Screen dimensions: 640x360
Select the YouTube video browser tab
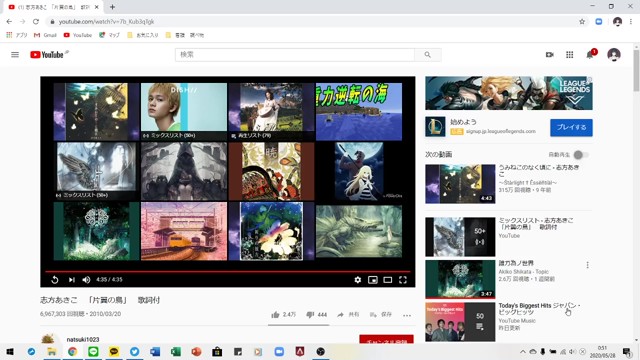pyautogui.click(x=52, y=7)
